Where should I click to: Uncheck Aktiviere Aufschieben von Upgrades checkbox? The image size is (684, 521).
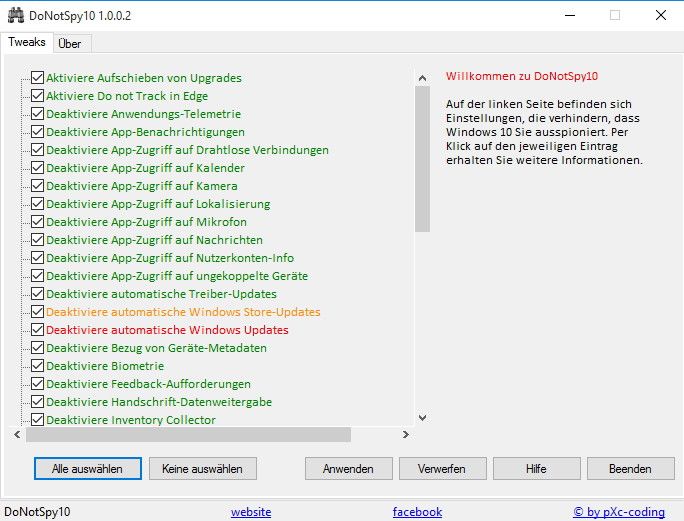(x=38, y=78)
